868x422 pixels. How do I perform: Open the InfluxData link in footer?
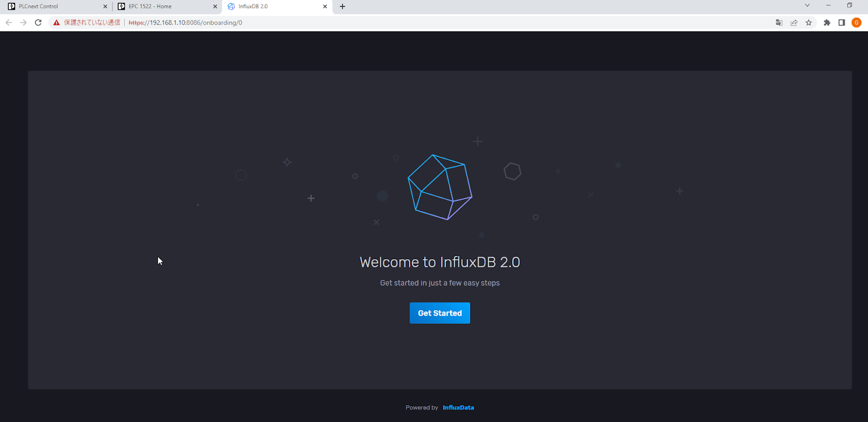click(458, 408)
